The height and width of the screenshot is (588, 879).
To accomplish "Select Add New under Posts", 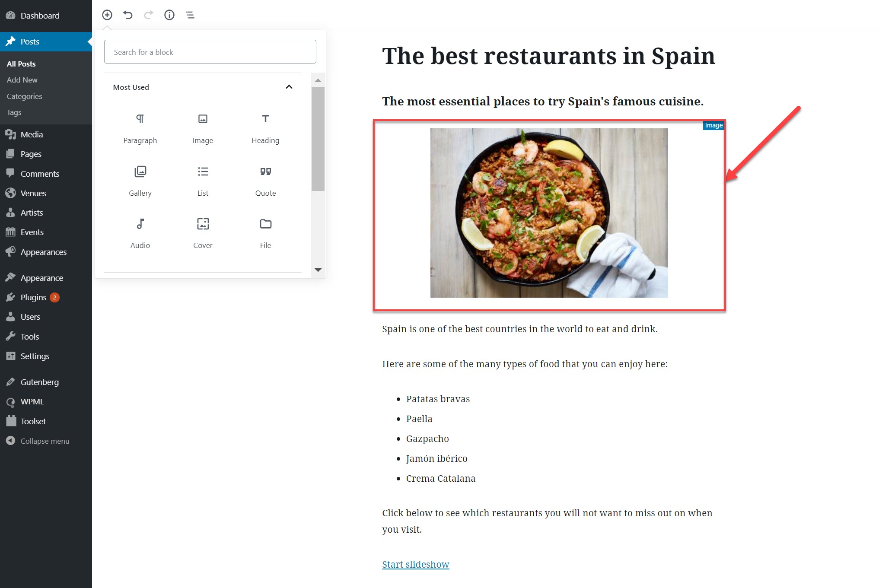I will pyautogui.click(x=22, y=80).
